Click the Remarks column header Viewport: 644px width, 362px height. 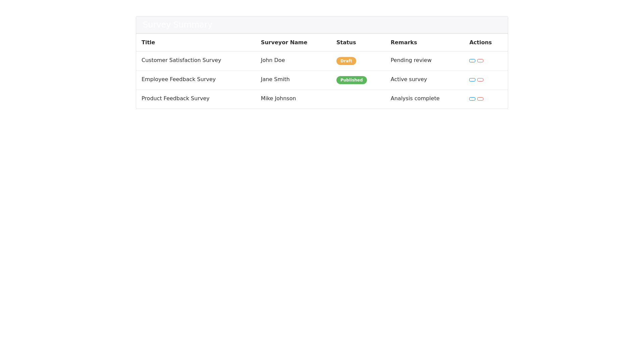coord(404,42)
